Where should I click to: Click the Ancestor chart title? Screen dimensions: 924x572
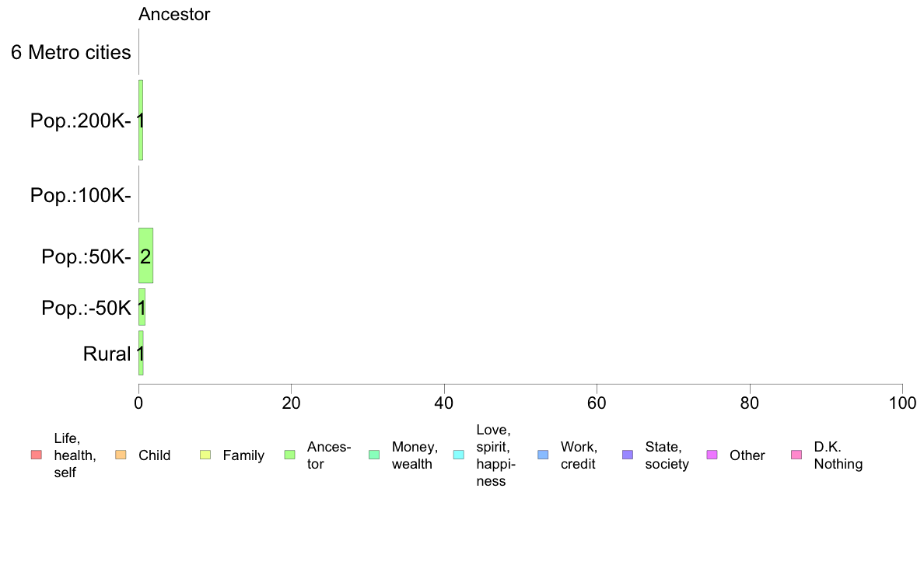tap(174, 14)
